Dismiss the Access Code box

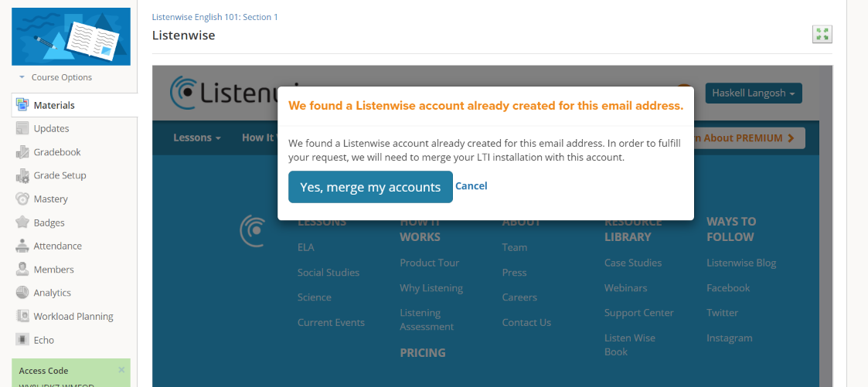tap(121, 370)
